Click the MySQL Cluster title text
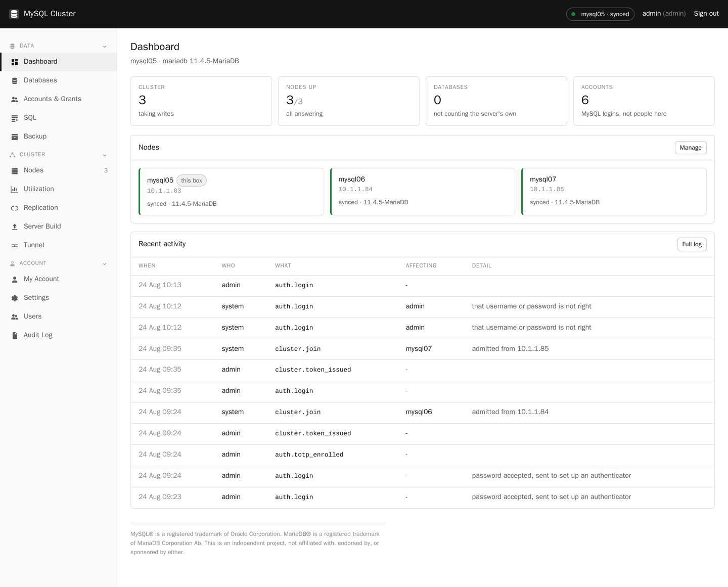728x587 pixels. coord(50,14)
